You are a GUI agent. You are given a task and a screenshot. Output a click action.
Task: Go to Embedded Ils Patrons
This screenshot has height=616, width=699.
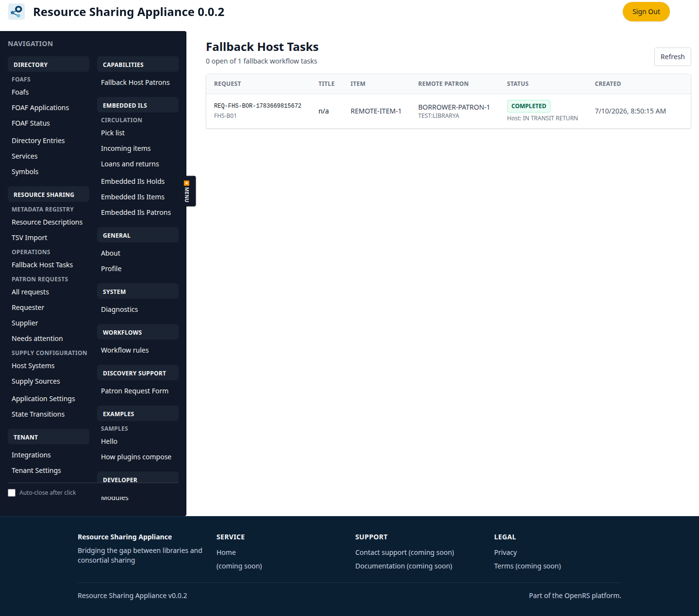(x=136, y=212)
